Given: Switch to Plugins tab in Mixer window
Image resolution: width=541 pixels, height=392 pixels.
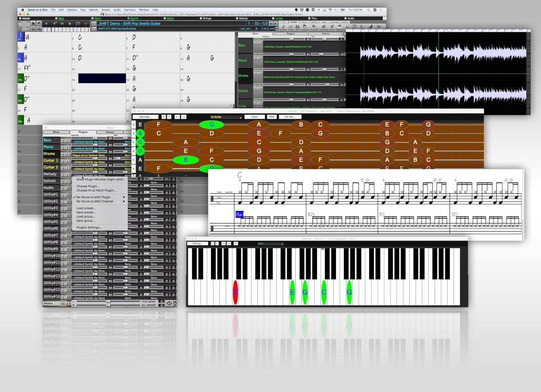Looking at the screenshot, I should pyautogui.click(x=83, y=132).
